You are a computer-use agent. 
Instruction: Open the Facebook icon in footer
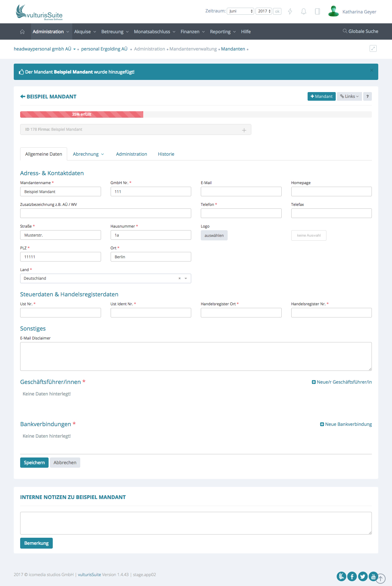pos(352,576)
